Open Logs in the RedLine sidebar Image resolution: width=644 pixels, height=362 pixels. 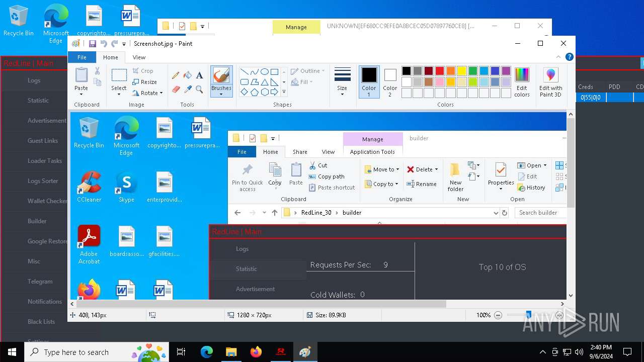click(x=34, y=80)
